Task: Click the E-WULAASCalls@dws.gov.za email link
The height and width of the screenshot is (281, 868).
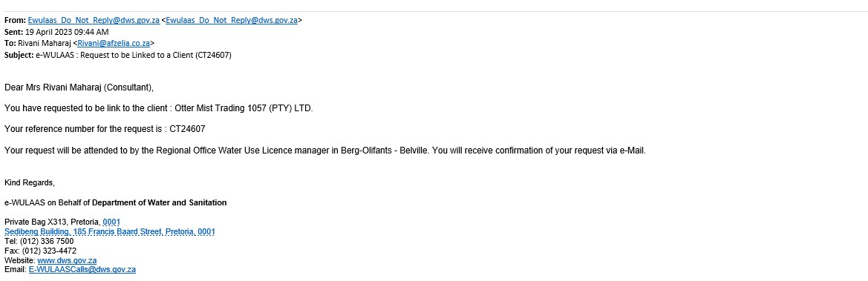Action: click(x=82, y=269)
